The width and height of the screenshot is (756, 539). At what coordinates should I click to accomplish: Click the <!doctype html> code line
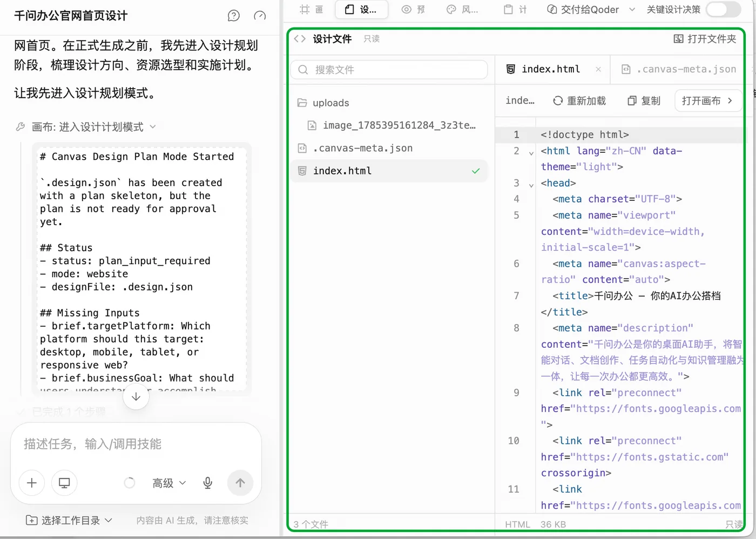point(585,134)
